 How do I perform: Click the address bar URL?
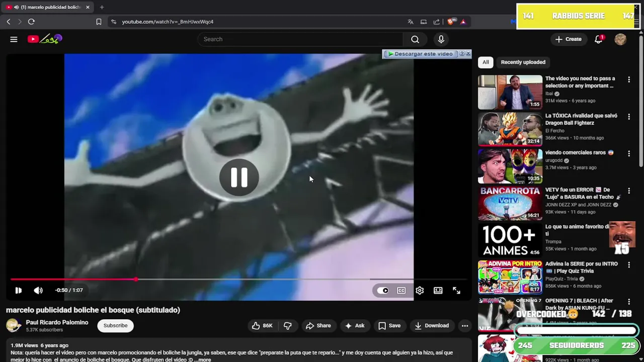coord(168,22)
